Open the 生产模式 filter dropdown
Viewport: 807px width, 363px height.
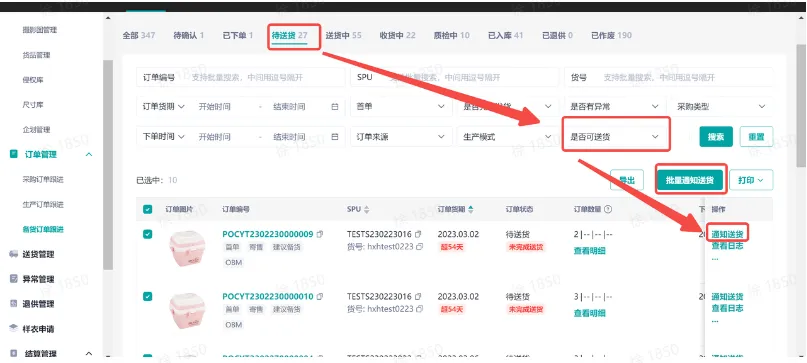[x=507, y=137]
